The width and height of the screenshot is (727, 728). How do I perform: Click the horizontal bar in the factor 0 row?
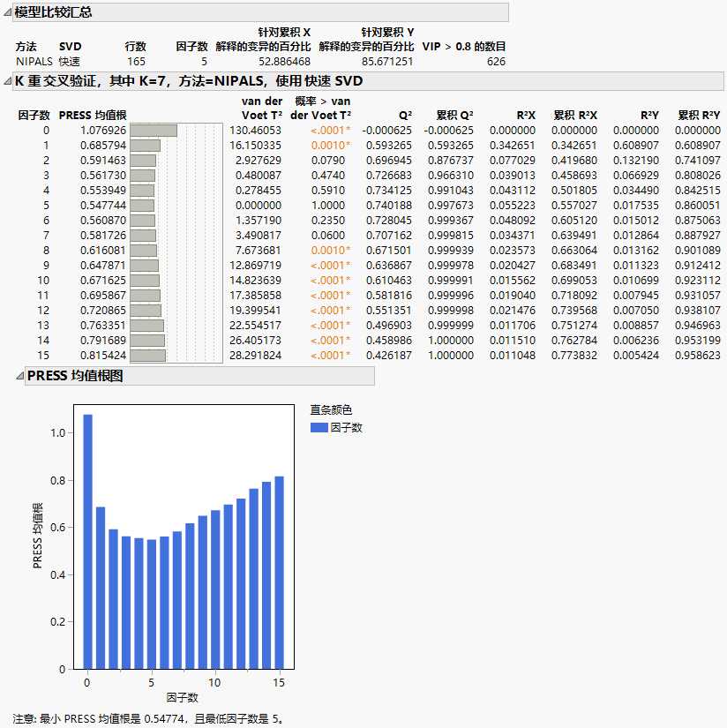click(x=154, y=131)
